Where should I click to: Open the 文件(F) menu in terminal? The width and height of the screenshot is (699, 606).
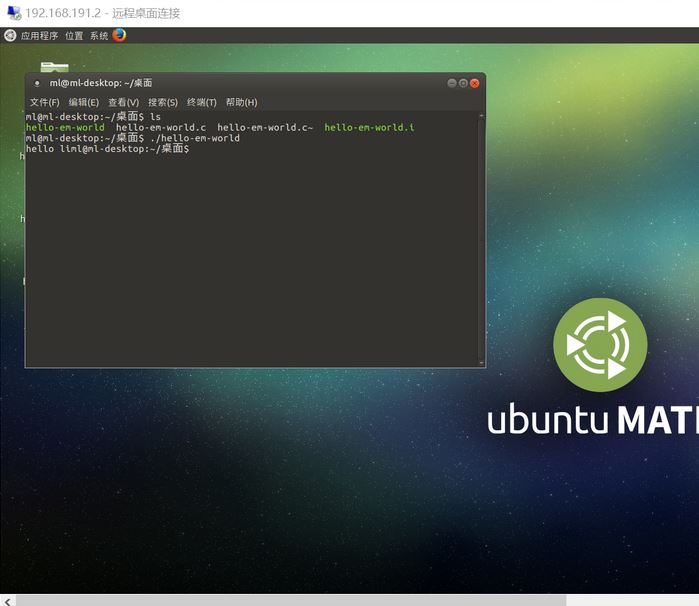point(44,102)
